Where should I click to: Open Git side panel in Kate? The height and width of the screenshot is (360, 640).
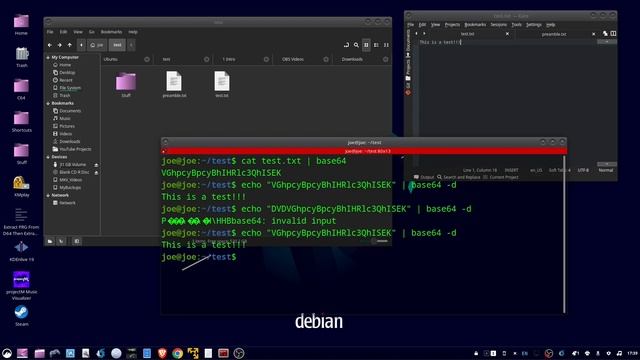pyautogui.click(x=408, y=88)
